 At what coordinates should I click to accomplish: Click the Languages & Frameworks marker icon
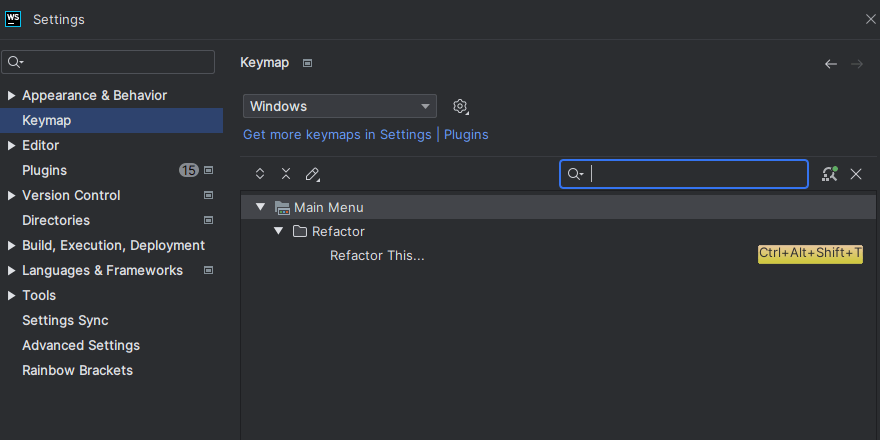coord(208,271)
